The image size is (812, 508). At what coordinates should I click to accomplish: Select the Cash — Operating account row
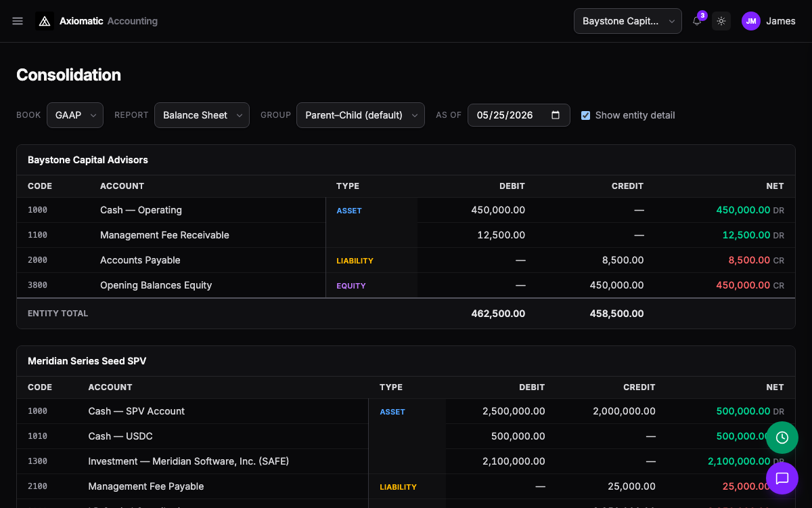(x=406, y=210)
